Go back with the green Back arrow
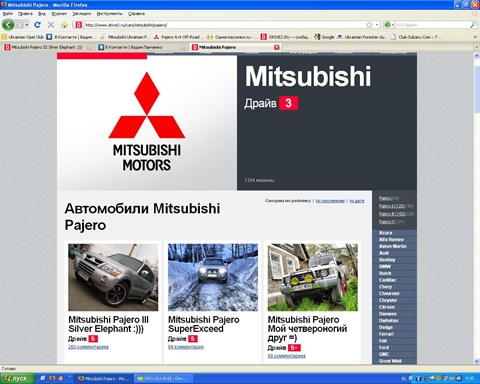This screenshot has width=480, height=384. [x=8, y=25]
